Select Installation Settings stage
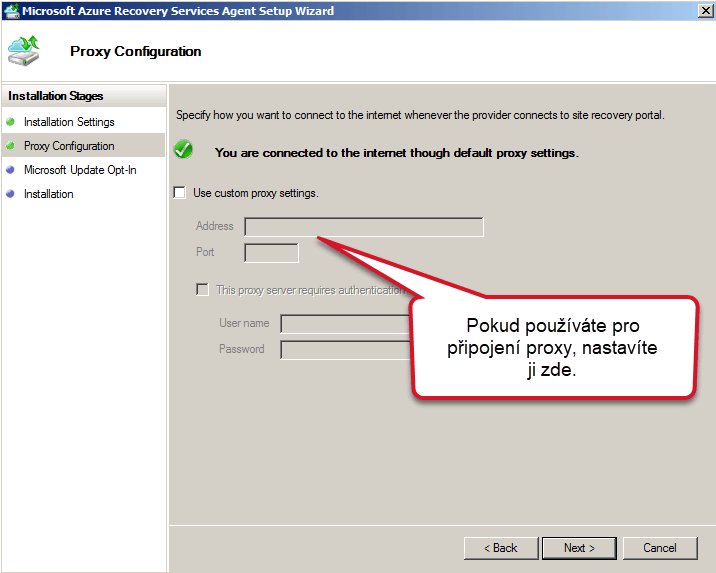Image resolution: width=716 pixels, height=573 pixels. [69, 122]
